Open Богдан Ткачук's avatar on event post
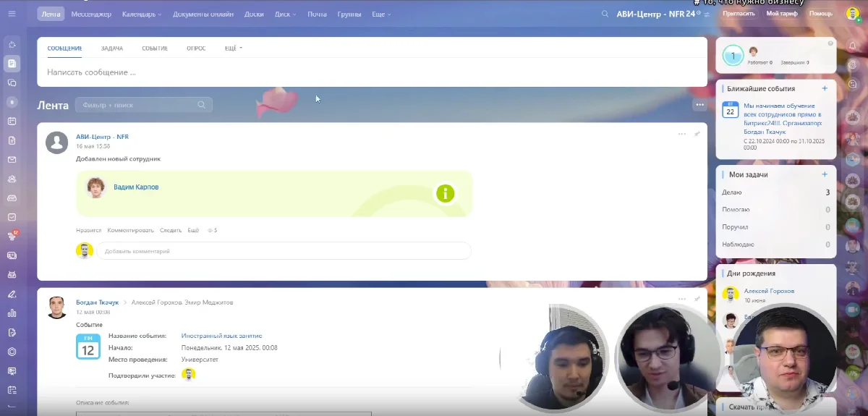Viewport: 868px width, 416px height. click(x=57, y=307)
